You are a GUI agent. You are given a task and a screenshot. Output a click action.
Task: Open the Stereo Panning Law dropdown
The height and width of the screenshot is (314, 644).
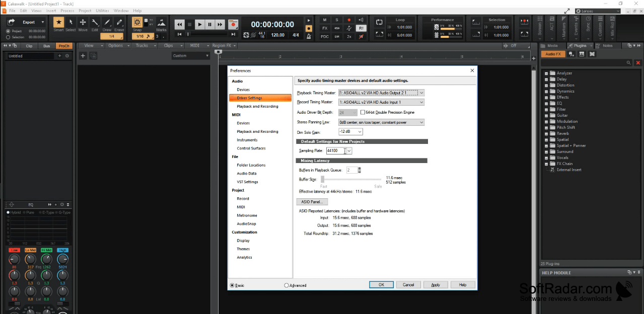pyautogui.click(x=381, y=122)
